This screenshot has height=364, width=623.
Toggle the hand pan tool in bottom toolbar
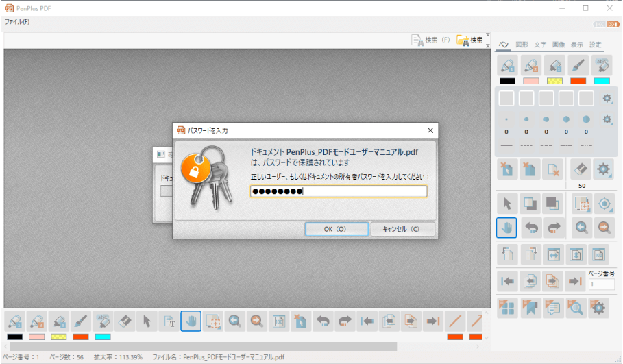click(x=191, y=321)
